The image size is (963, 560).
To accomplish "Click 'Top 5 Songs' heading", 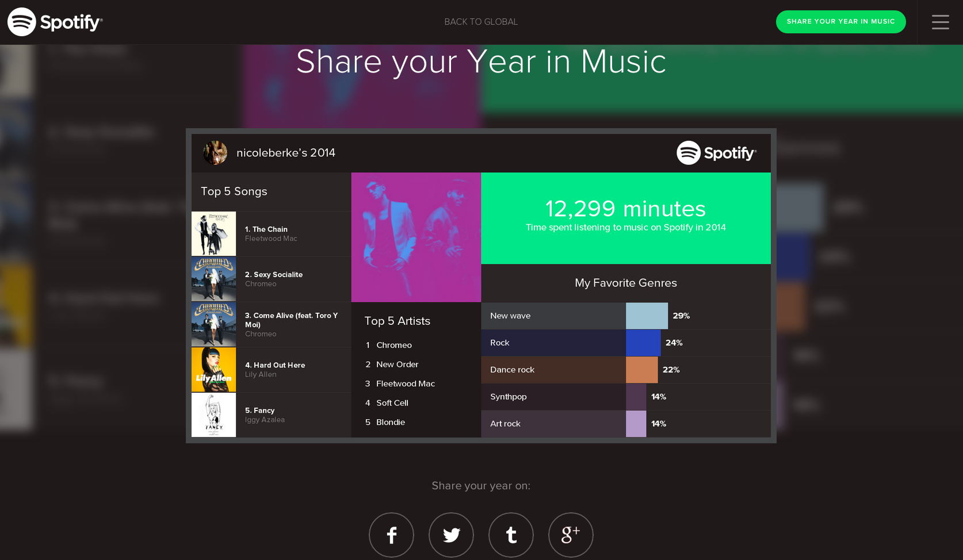I will (234, 191).
